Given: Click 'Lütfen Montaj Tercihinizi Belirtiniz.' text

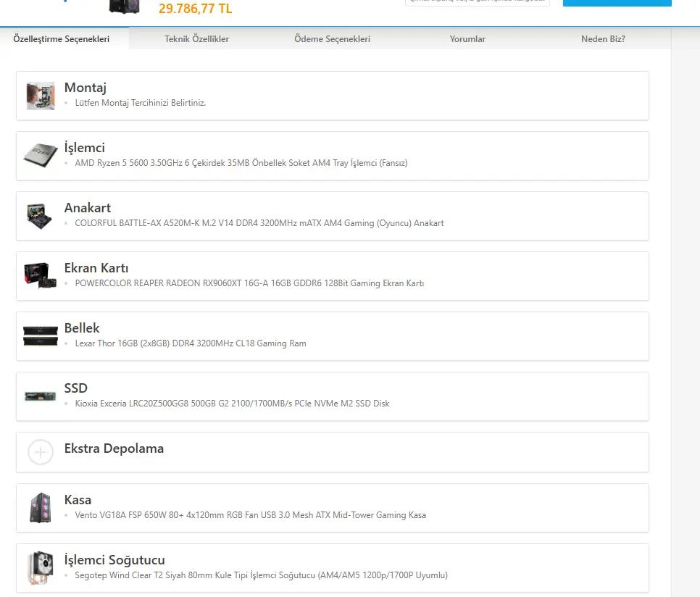Looking at the screenshot, I should pos(140,103).
